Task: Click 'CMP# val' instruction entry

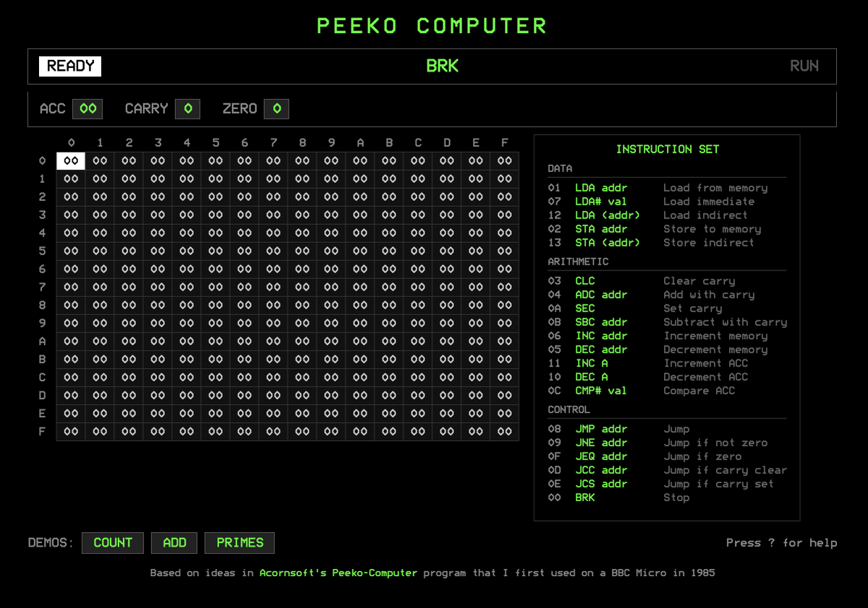Action: (601, 391)
